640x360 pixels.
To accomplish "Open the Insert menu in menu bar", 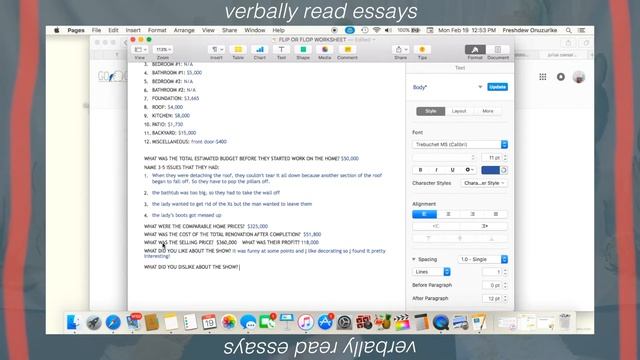I will 133,30.
